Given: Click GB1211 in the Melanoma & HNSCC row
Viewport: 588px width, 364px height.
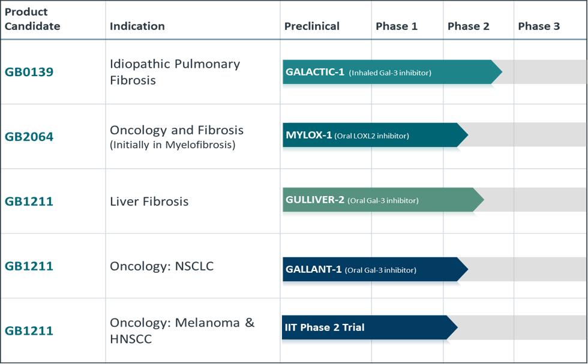Looking at the screenshot, I should tap(29, 331).
